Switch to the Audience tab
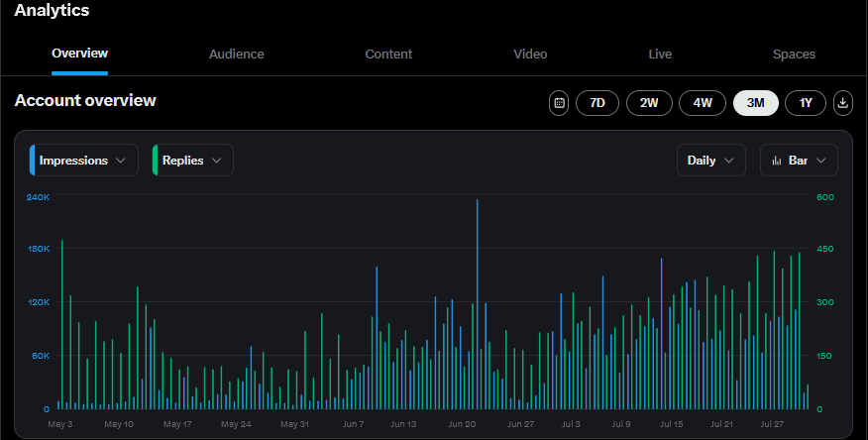Viewport: 868px width, 440px height. click(x=237, y=55)
